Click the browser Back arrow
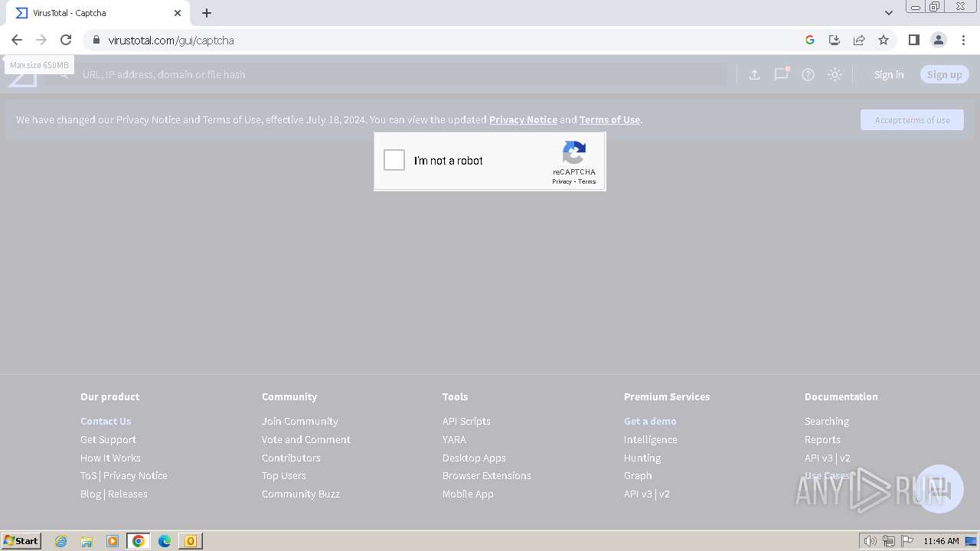980x551 pixels. pos(17,40)
